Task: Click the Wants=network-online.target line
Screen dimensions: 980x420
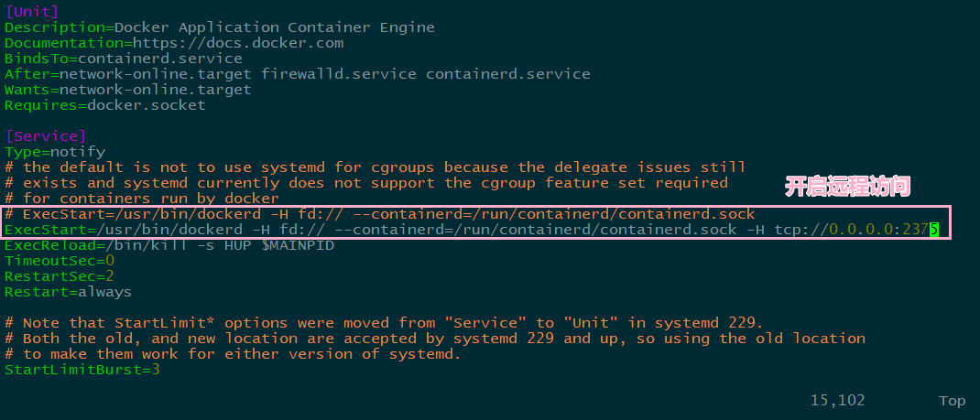Action: (128, 90)
